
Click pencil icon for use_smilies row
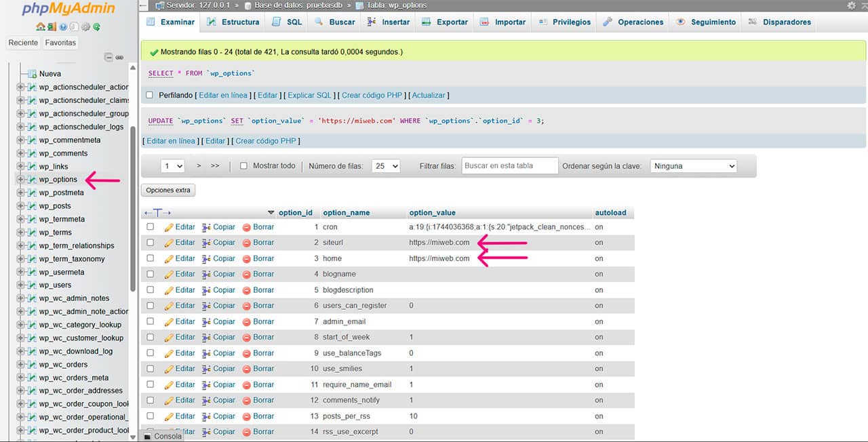point(169,369)
